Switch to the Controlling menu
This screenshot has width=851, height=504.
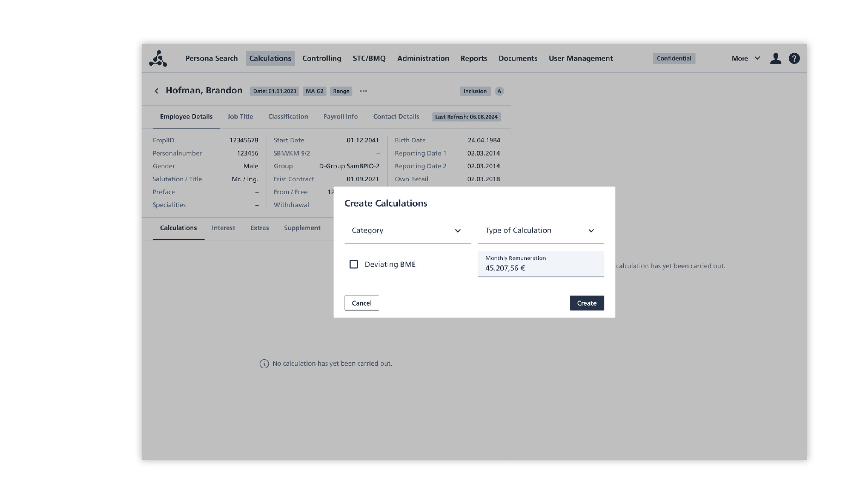click(321, 58)
